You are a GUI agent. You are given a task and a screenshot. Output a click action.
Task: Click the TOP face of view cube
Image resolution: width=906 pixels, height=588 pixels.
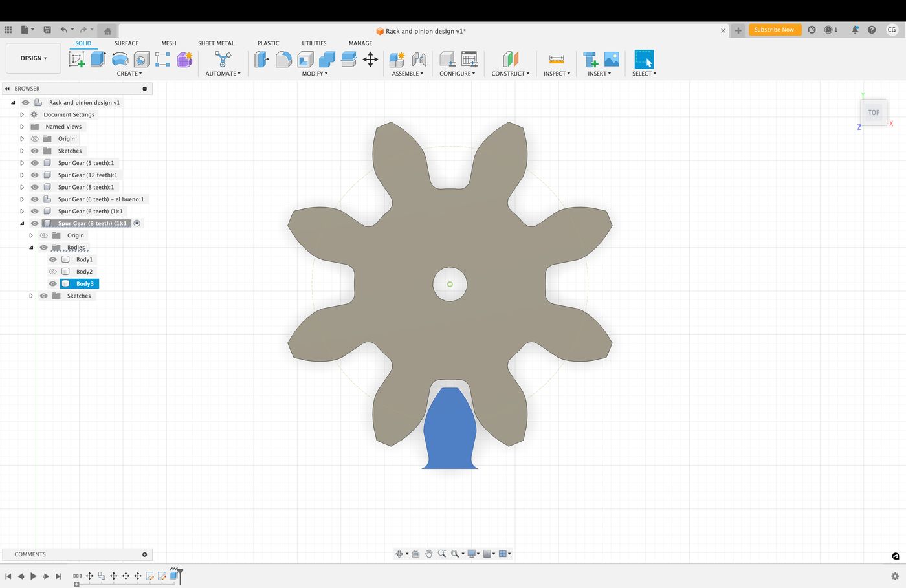click(x=874, y=113)
